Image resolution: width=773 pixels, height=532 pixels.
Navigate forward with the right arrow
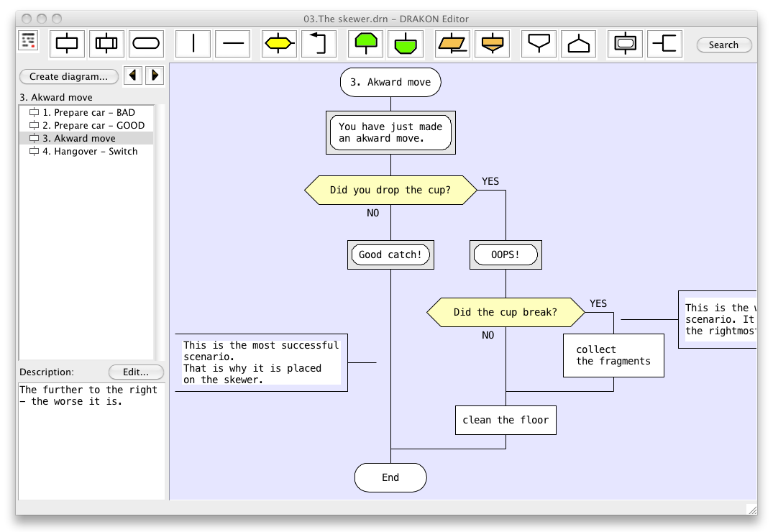click(x=154, y=75)
